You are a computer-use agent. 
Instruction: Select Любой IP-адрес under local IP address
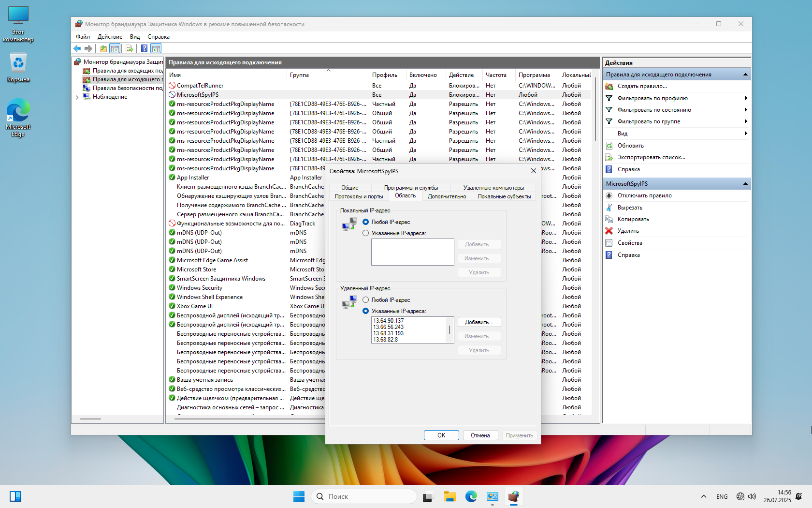pos(366,222)
